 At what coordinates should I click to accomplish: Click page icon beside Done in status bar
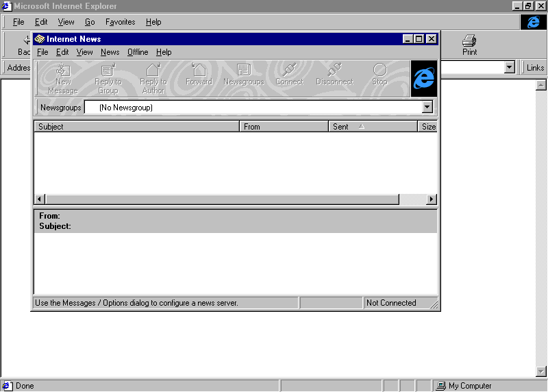tap(7, 386)
